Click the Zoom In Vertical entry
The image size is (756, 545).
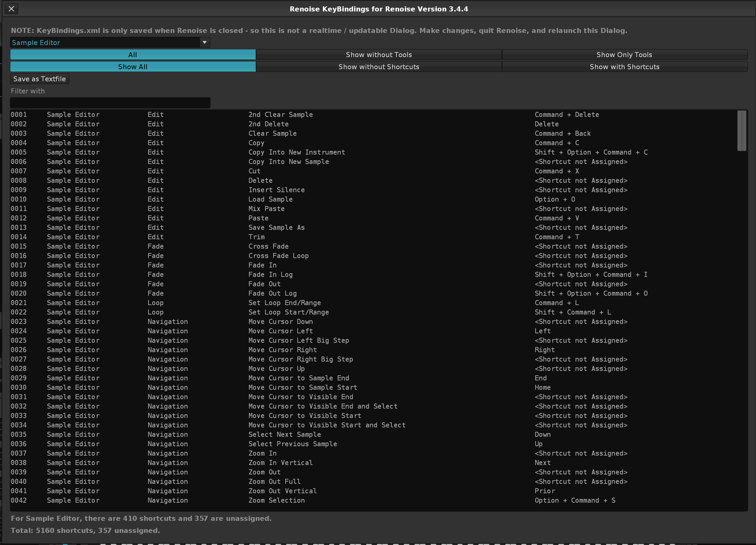(280, 463)
